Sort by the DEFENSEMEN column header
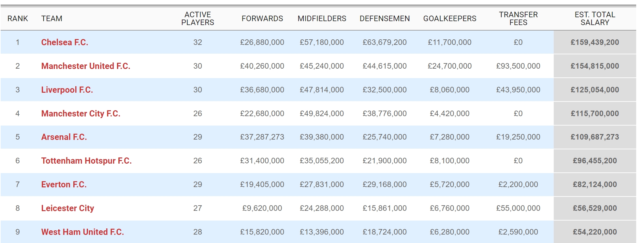 coord(385,19)
